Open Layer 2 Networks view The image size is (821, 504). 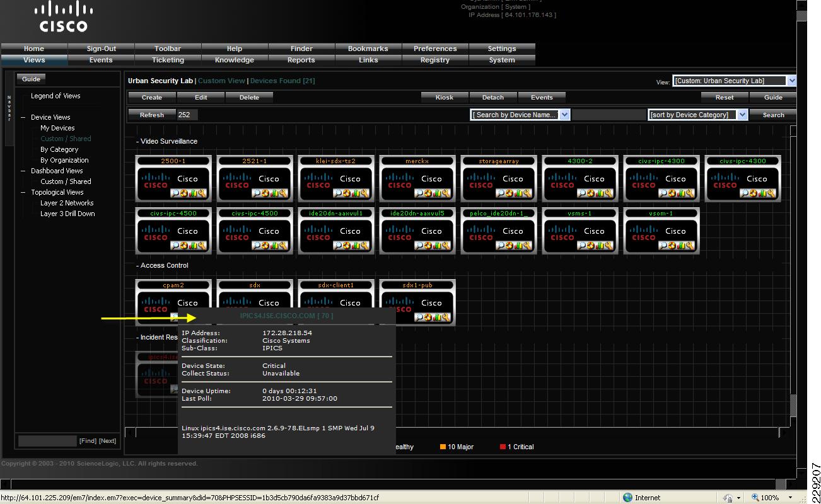pyautogui.click(x=67, y=203)
